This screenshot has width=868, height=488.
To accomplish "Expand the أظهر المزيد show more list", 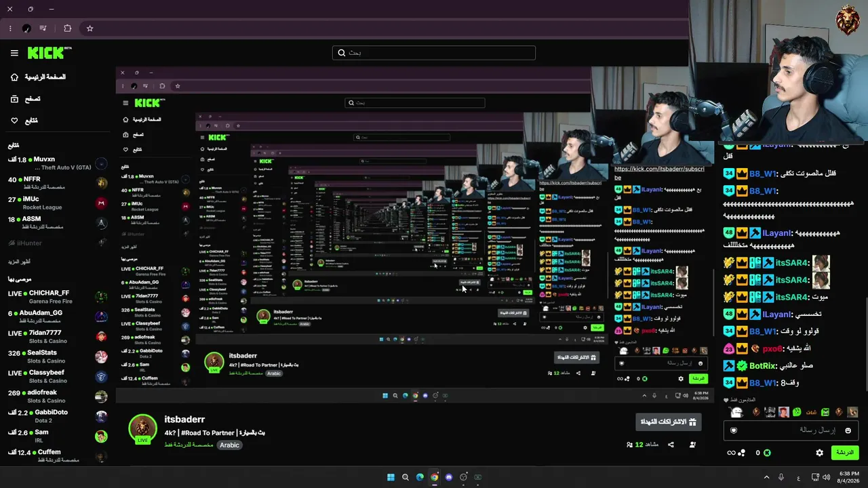I will (19, 262).
